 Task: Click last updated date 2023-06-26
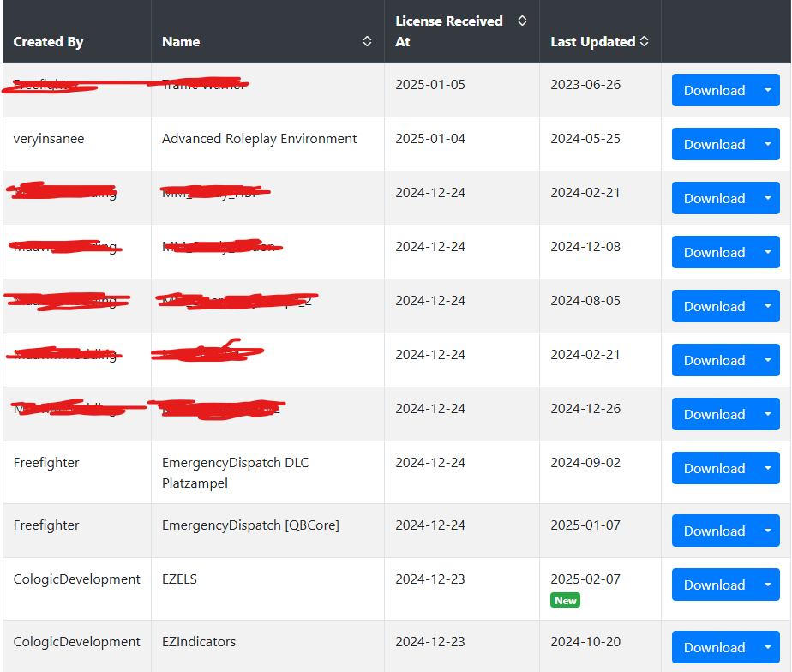pyautogui.click(x=585, y=84)
